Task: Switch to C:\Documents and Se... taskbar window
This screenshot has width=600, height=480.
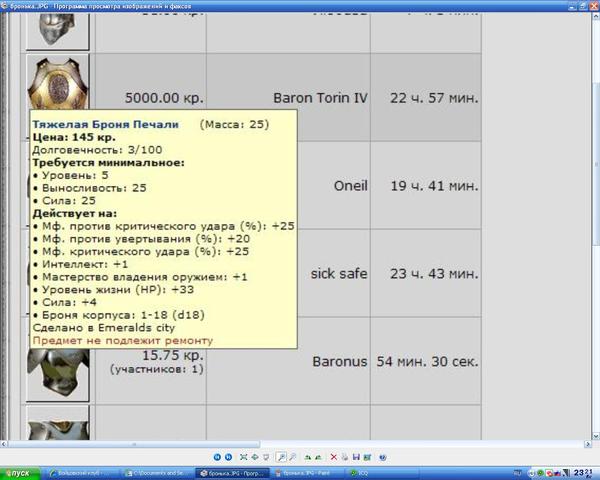Action: pos(158,473)
